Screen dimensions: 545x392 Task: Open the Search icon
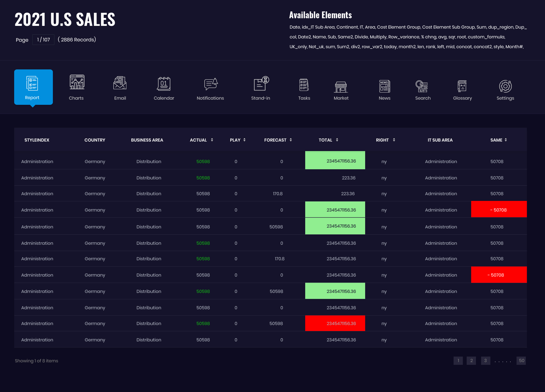422,86
